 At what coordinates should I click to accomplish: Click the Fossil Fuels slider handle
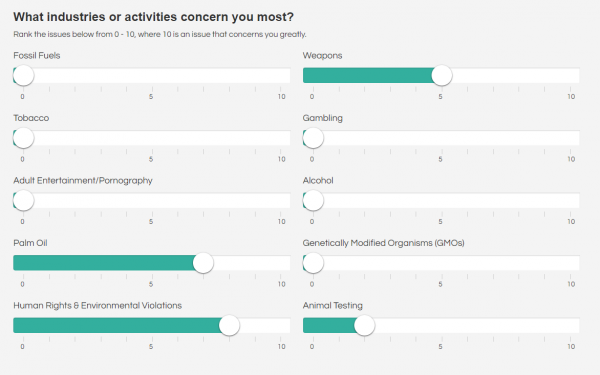pos(23,75)
